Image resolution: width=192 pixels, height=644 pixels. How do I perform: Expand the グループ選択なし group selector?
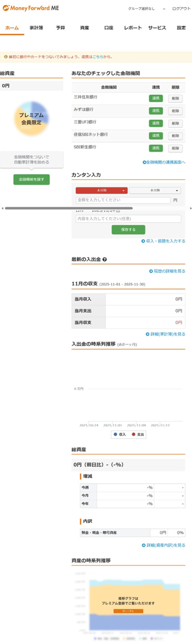[146, 9]
